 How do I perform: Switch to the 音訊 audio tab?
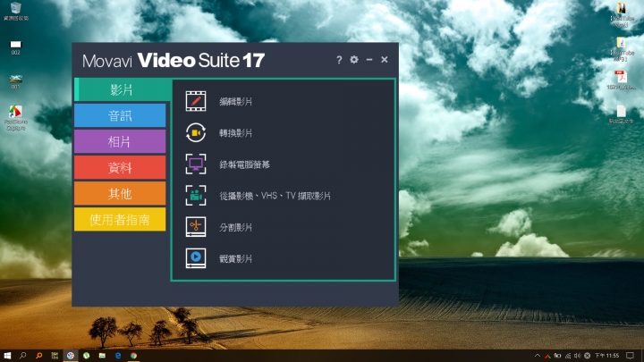pos(120,115)
